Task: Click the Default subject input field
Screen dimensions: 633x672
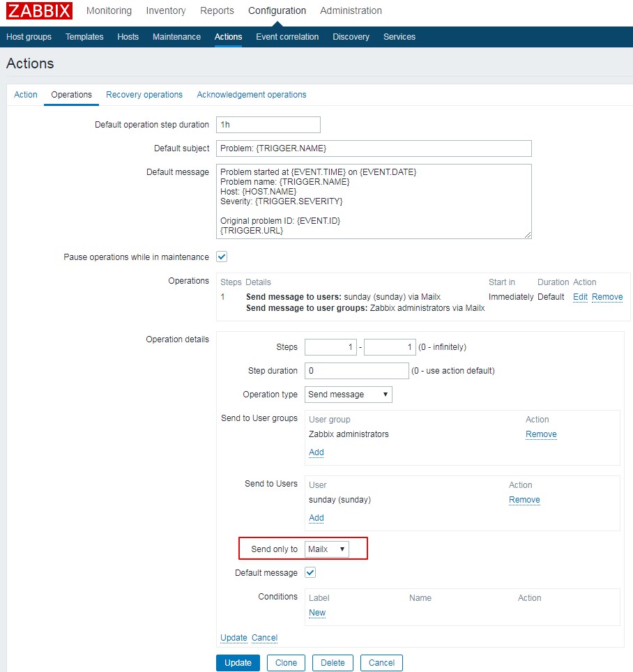Action: 374,148
